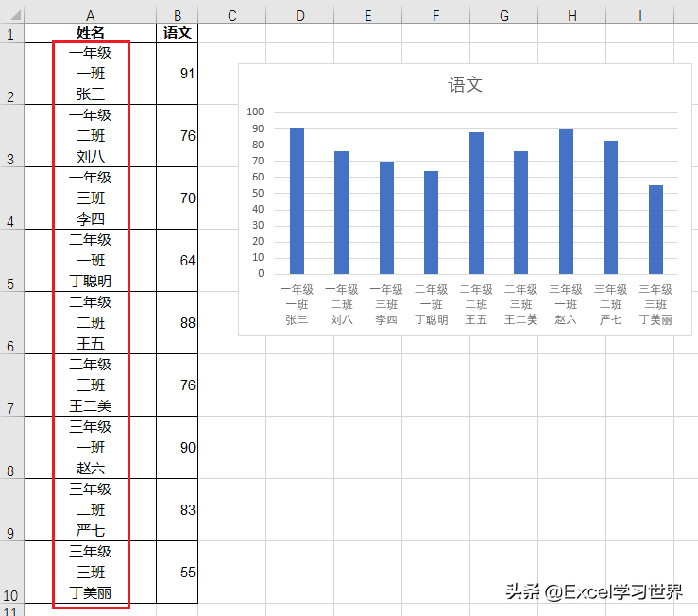This screenshot has width=698, height=616.
Task: Select the cell containing 王五
Action: [x=91, y=323]
